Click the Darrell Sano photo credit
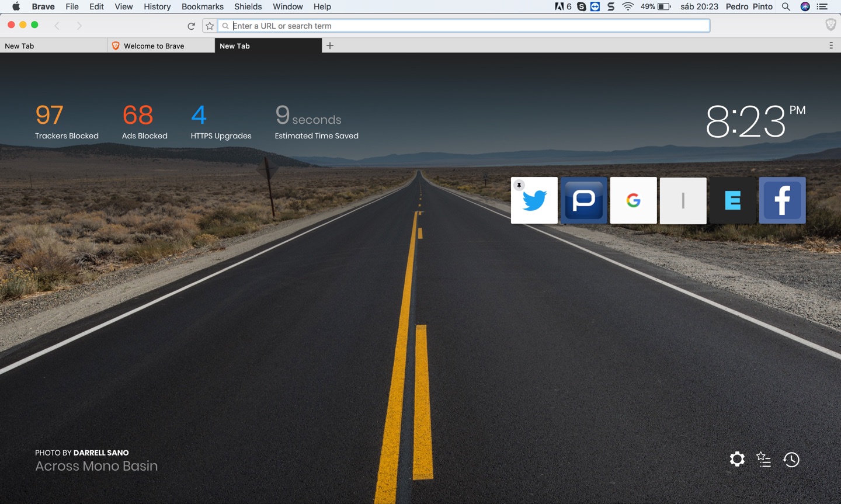The width and height of the screenshot is (841, 504). coord(100,453)
